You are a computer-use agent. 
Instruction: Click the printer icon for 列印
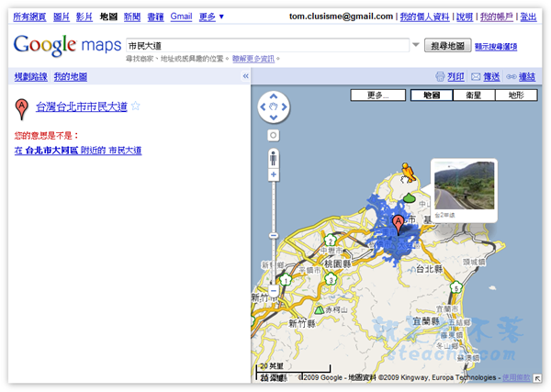(x=440, y=77)
